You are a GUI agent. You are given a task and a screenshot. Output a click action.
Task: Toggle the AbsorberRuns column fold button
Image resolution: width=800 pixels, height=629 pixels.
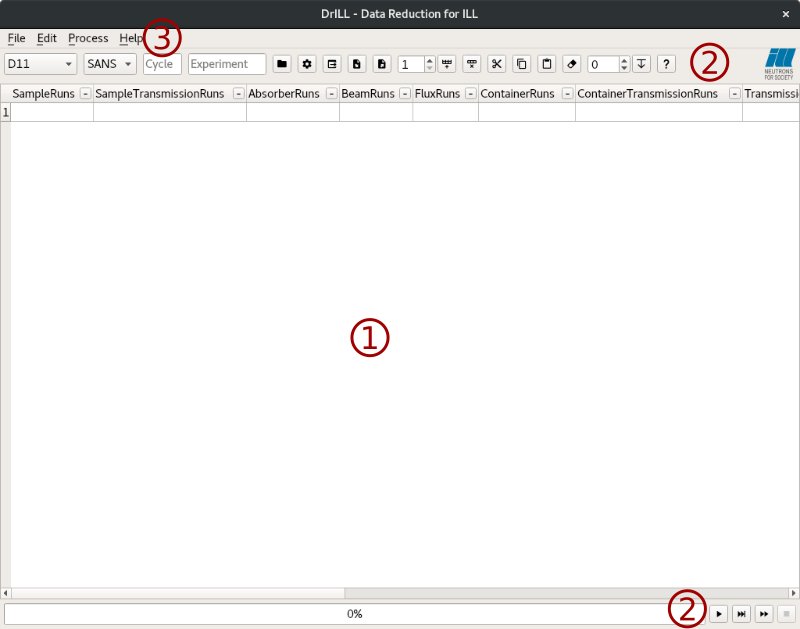tap(331, 93)
